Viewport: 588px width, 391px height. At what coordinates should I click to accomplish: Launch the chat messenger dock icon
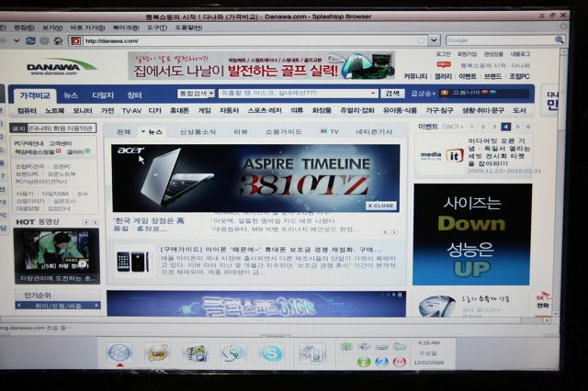(x=233, y=352)
